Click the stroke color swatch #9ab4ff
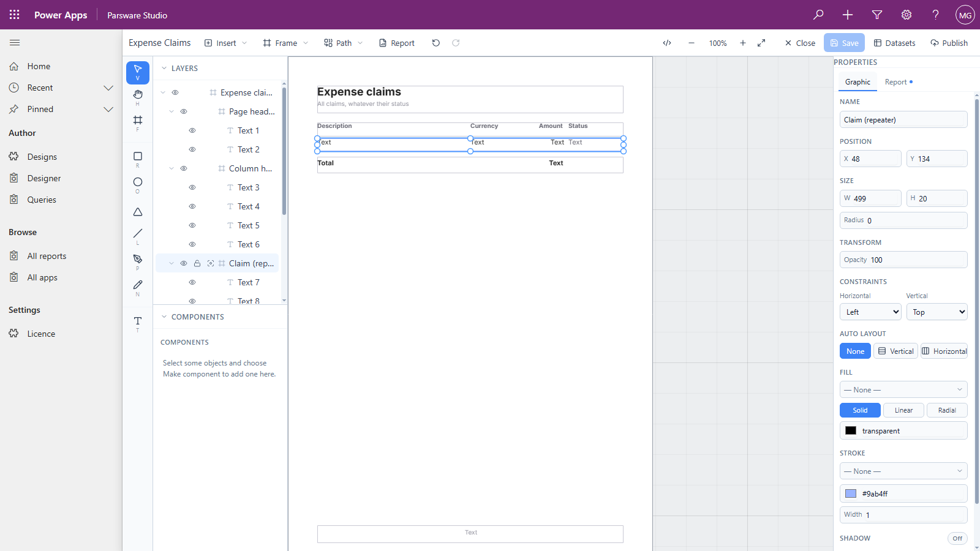The height and width of the screenshot is (551, 980). click(x=851, y=493)
